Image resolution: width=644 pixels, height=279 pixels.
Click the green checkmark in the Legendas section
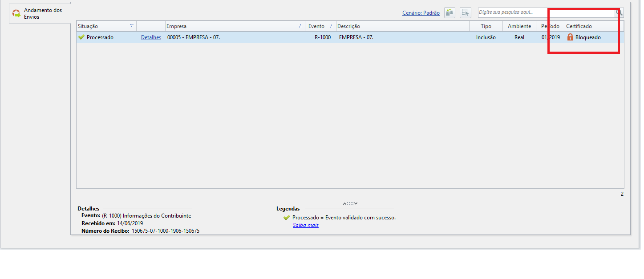[286, 218]
